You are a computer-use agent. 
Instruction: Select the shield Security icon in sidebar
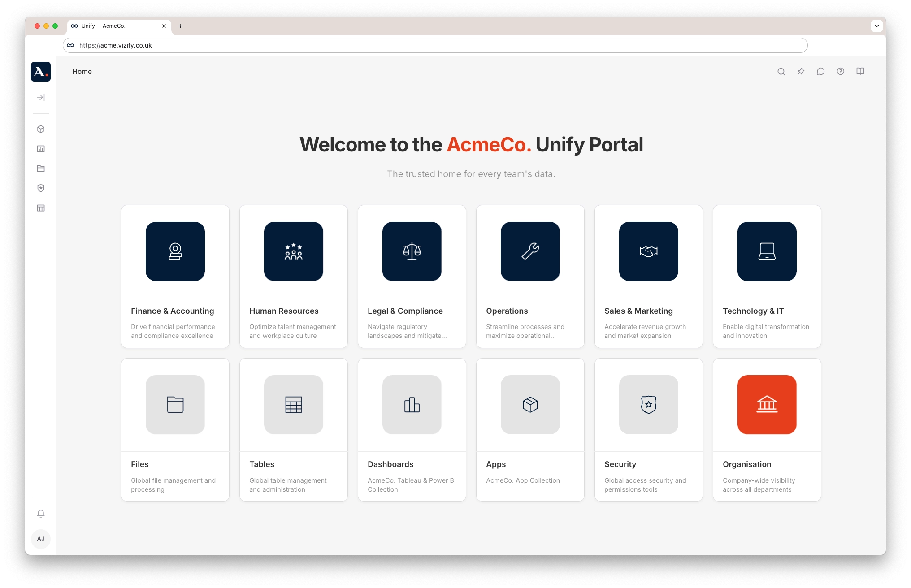coord(41,188)
